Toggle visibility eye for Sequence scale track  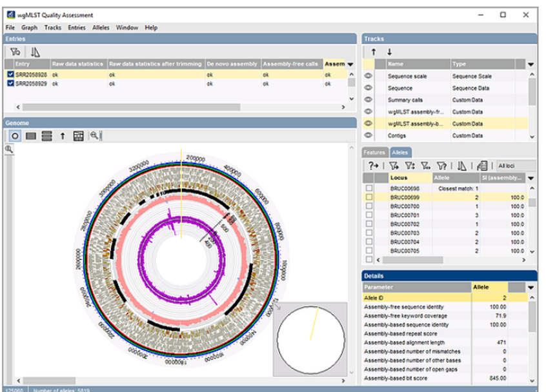[368, 76]
